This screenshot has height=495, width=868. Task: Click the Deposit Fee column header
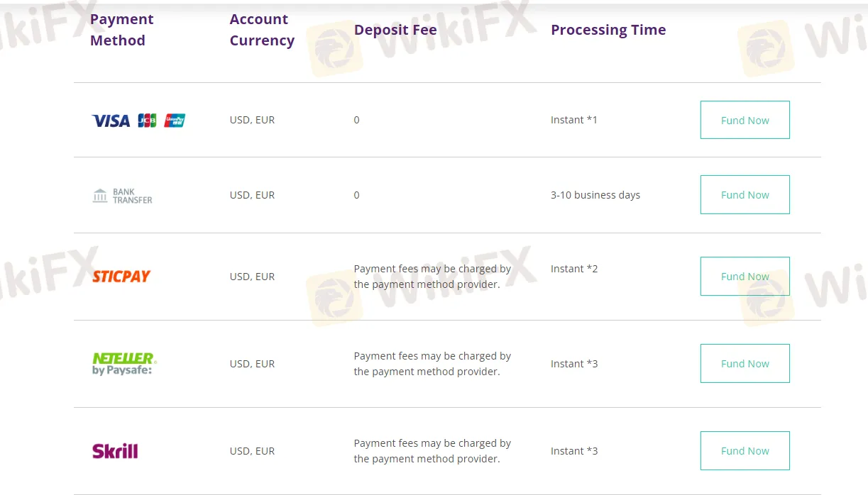point(395,30)
